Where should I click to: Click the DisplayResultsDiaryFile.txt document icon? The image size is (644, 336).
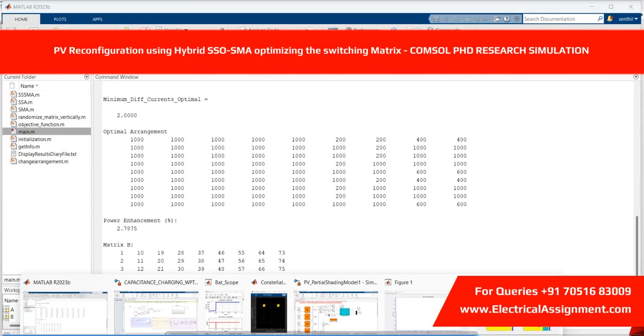tap(13, 154)
